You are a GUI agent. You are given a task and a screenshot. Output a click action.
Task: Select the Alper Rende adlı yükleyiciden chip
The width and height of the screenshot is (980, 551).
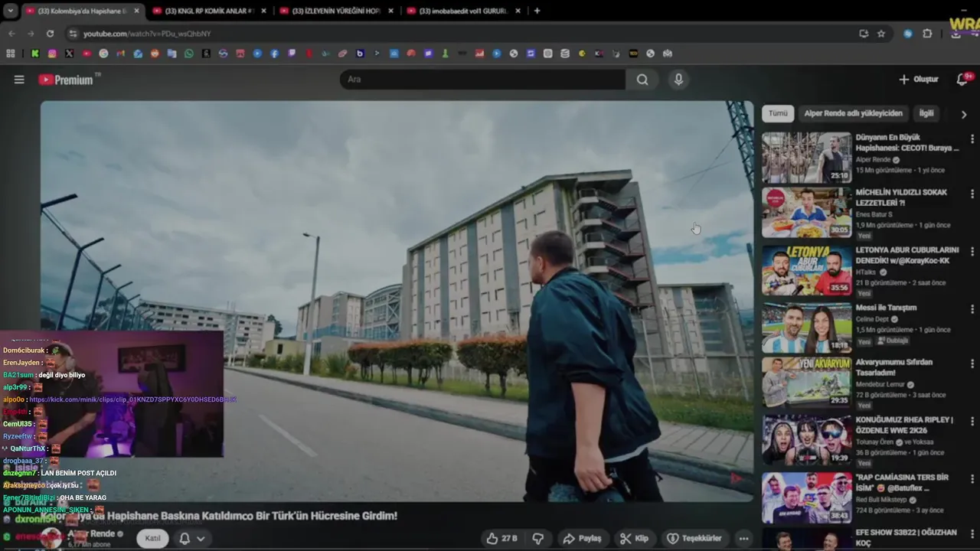(853, 113)
